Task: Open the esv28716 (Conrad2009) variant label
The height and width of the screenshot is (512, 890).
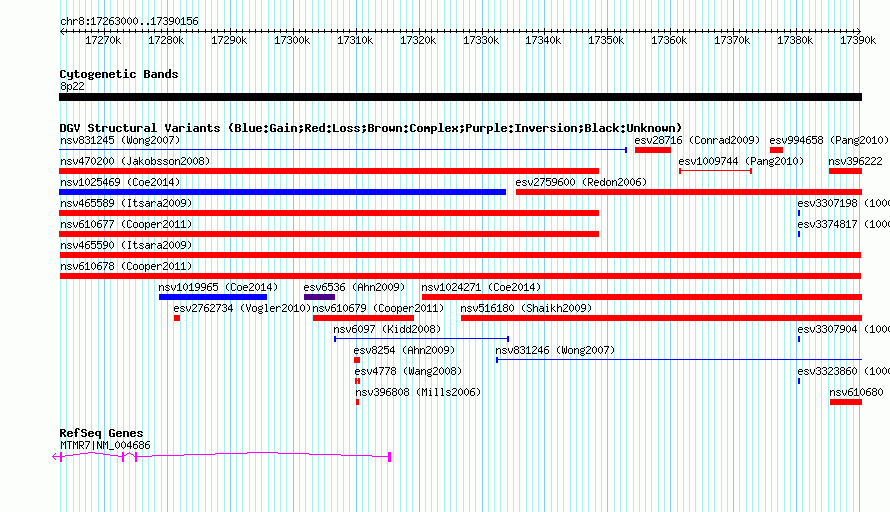Action: pyautogui.click(x=697, y=140)
